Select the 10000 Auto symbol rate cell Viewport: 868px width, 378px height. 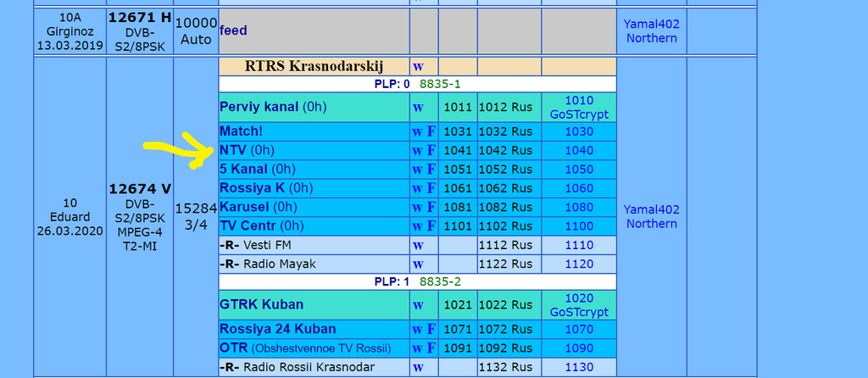click(x=196, y=31)
